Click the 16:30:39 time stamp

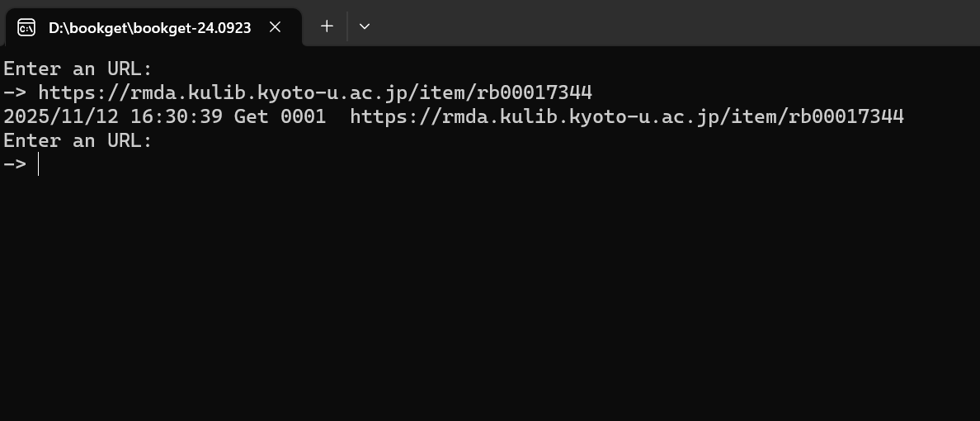[177, 116]
